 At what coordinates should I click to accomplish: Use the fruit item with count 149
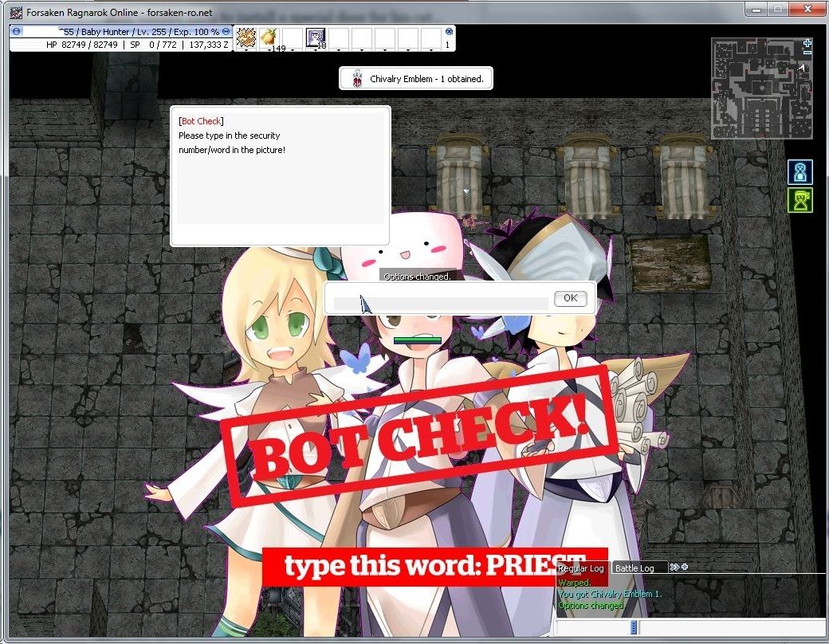click(x=269, y=38)
